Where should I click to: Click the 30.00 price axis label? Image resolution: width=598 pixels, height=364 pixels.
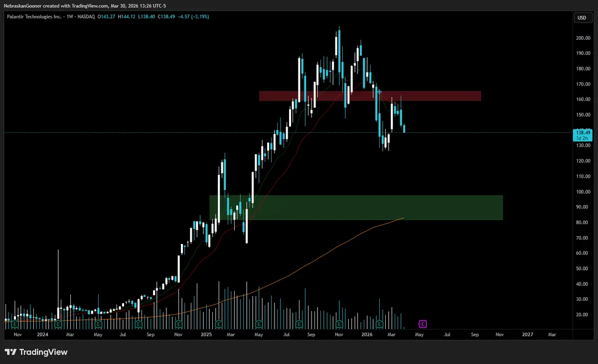pyautogui.click(x=583, y=299)
